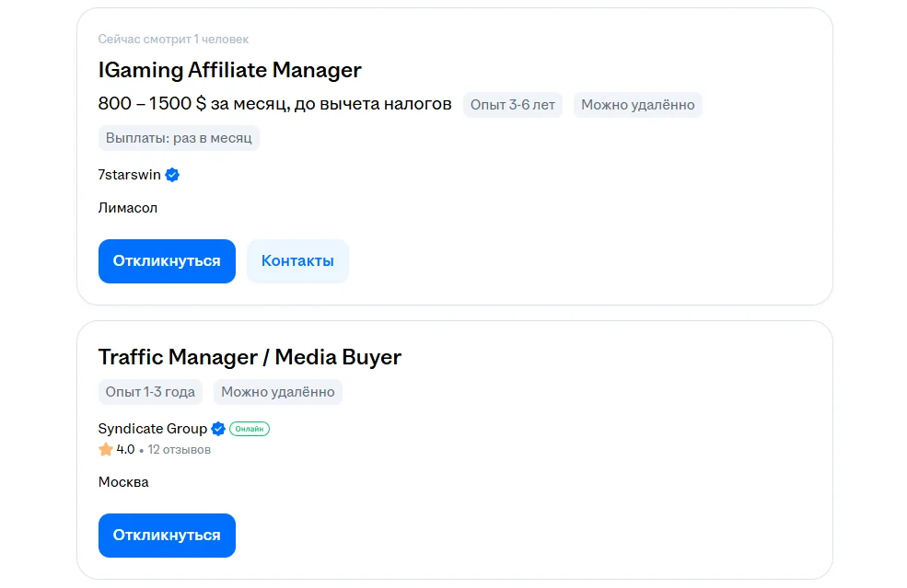Click the Опыт 1-3 года tag

coord(150,392)
